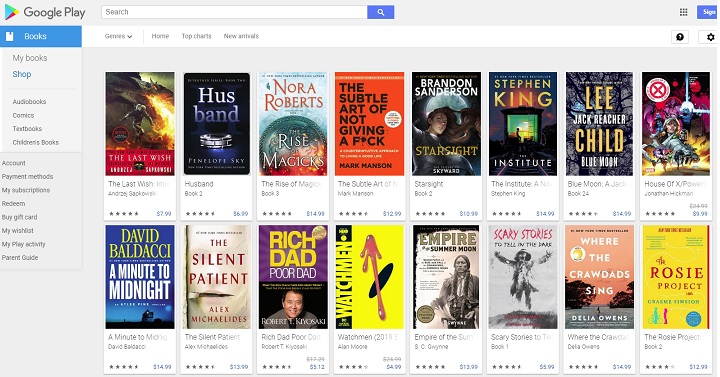Image resolution: width=720 pixels, height=377 pixels.
Task: Click the $5.99 price of Scary Stories
Action: (546, 367)
